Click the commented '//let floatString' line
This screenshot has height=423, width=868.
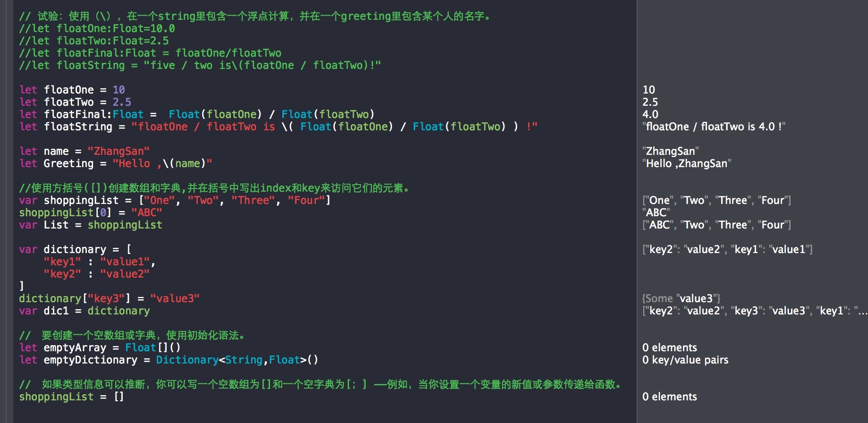pyautogui.click(x=200, y=65)
